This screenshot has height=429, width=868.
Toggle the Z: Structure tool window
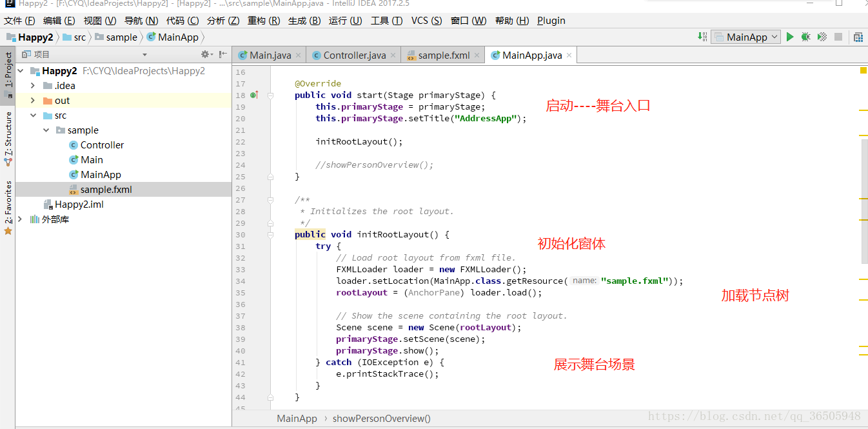pos(8,138)
